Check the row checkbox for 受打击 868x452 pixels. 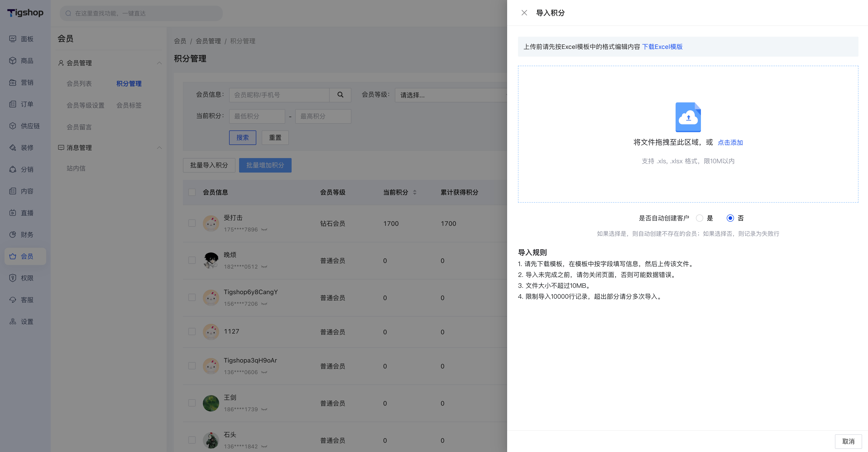192,223
